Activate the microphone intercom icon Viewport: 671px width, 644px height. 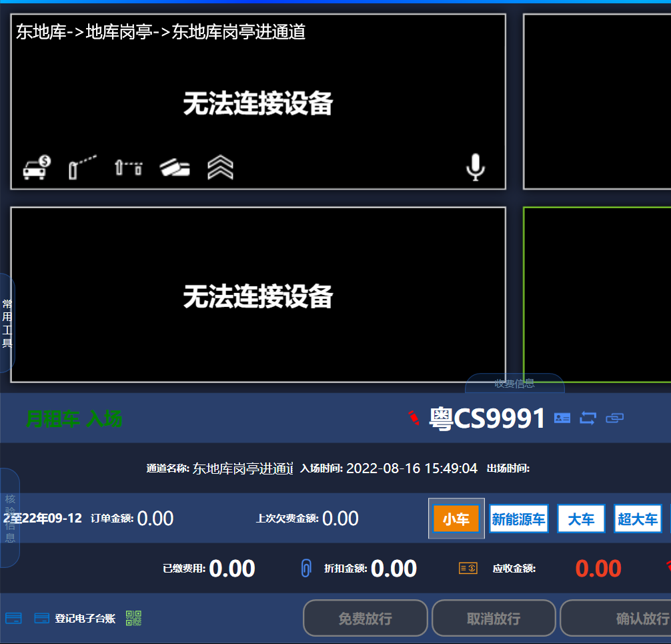(x=476, y=168)
